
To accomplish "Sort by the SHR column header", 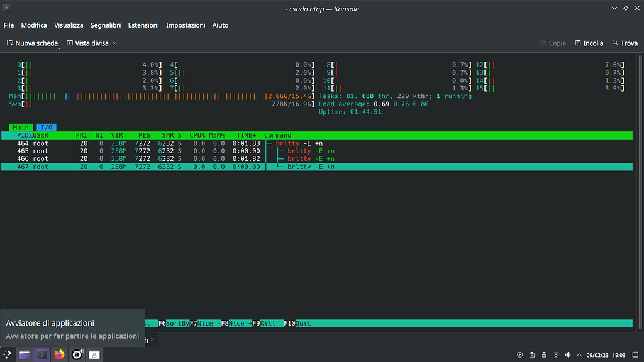I will pos(167,136).
